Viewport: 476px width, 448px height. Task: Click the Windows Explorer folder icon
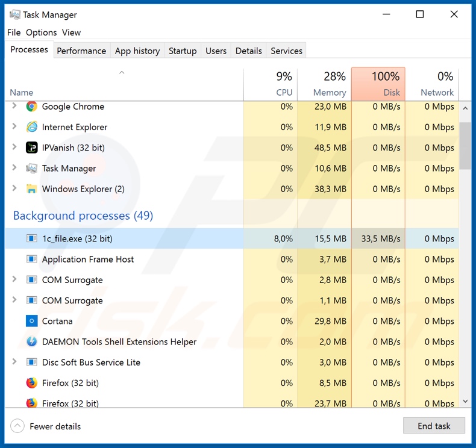pos(32,189)
